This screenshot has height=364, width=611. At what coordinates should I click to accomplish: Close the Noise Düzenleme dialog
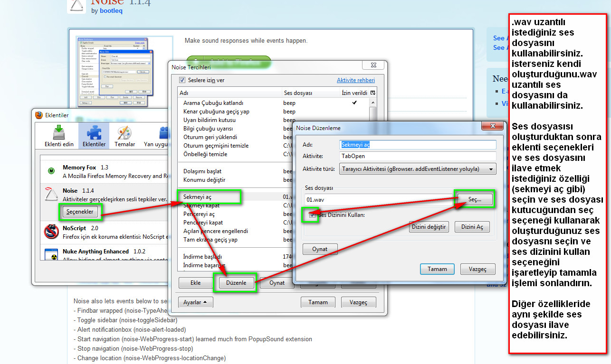(x=492, y=126)
